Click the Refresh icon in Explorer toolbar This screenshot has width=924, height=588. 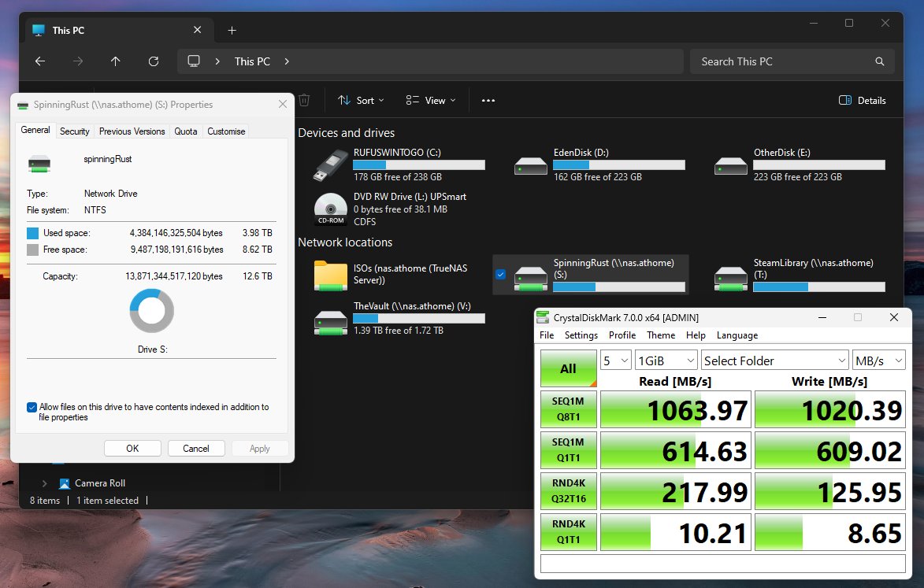pyautogui.click(x=154, y=61)
